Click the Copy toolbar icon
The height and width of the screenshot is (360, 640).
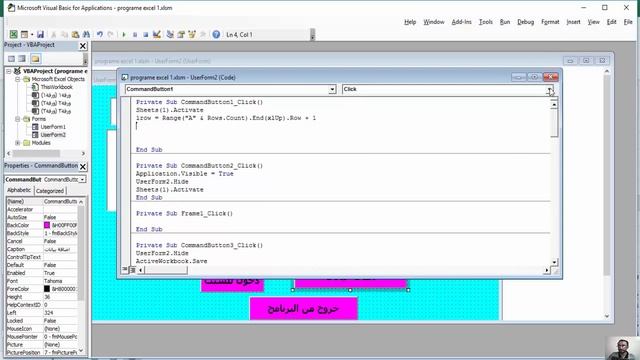click(64, 35)
